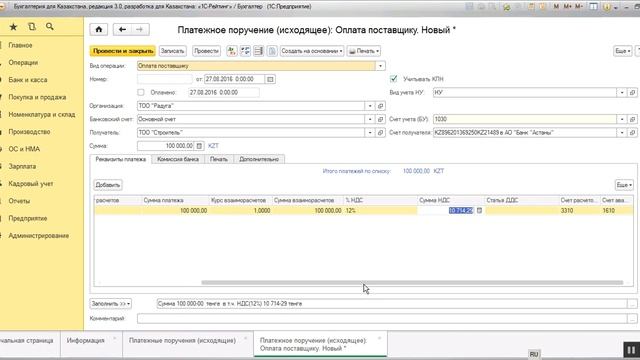Open the Вид учета НУ record with its link icon
This screenshot has width=640, height=360.
[632, 93]
